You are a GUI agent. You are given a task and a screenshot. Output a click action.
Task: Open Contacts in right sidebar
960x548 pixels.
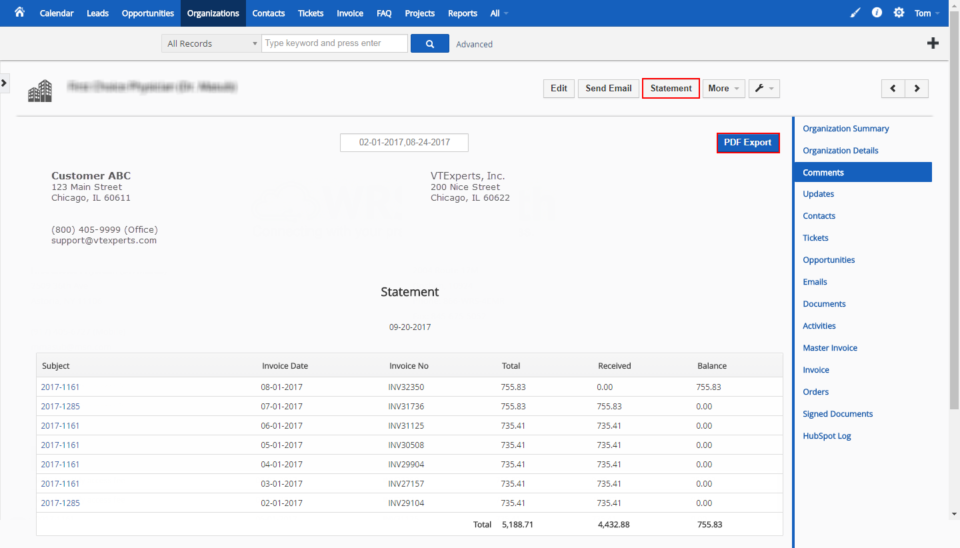pyautogui.click(x=819, y=216)
